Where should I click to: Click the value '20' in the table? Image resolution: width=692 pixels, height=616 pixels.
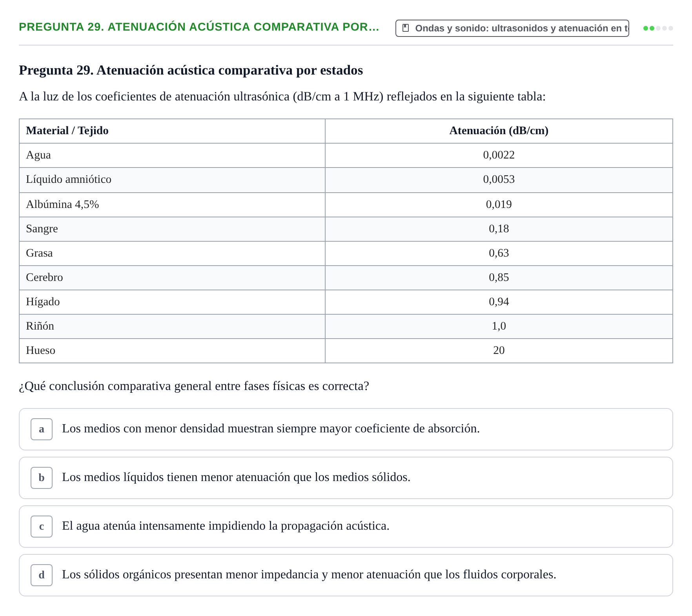(x=499, y=350)
